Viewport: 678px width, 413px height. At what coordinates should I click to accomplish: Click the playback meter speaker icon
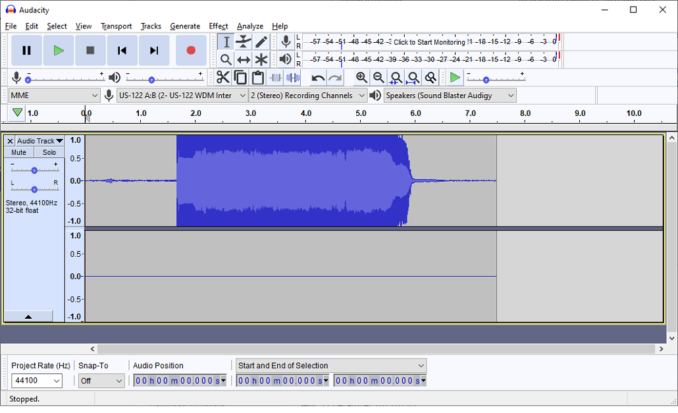click(285, 59)
